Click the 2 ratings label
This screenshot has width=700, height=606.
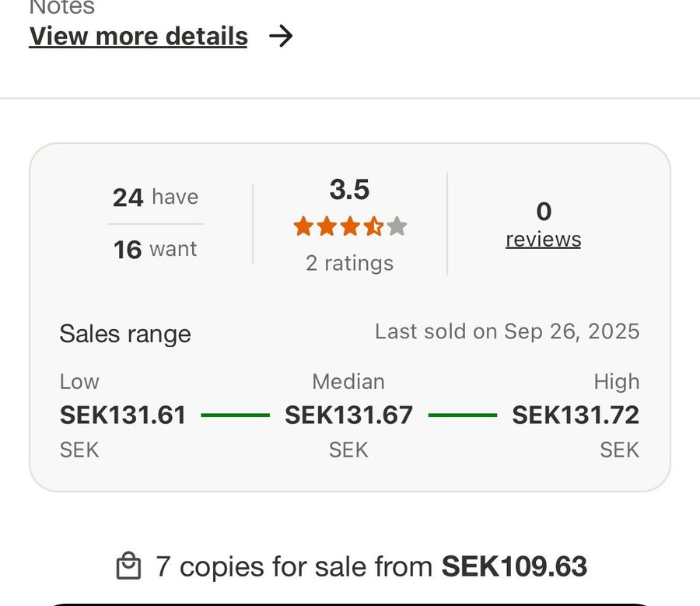349,264
